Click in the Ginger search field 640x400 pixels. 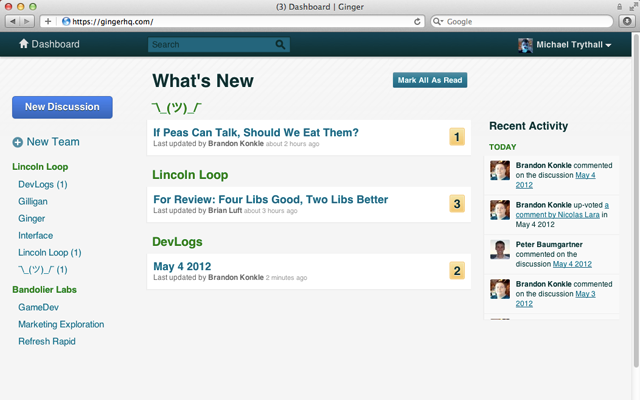pyautogui.click(x=210, y=44)
